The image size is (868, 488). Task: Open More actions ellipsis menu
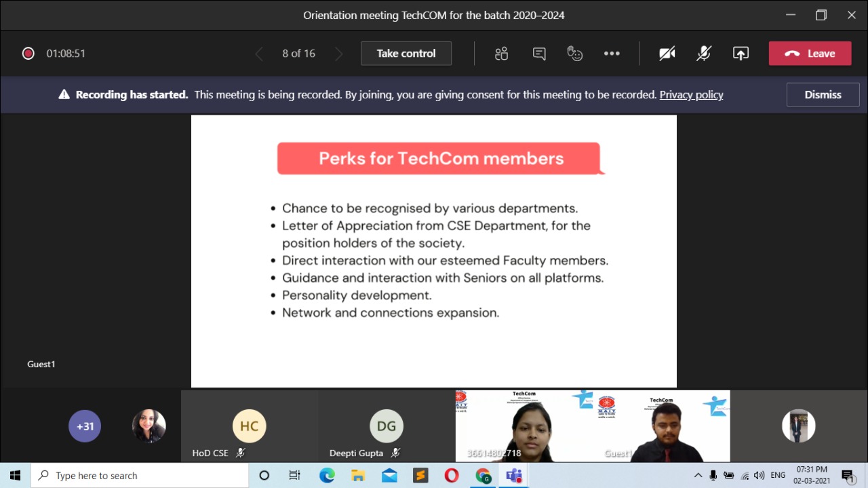(612, 54)
